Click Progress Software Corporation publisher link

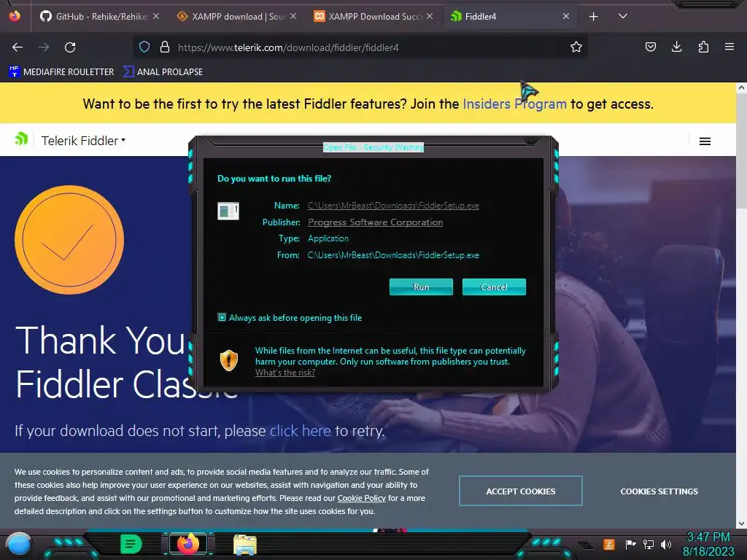pyautogui.click(x=376, y=222)
